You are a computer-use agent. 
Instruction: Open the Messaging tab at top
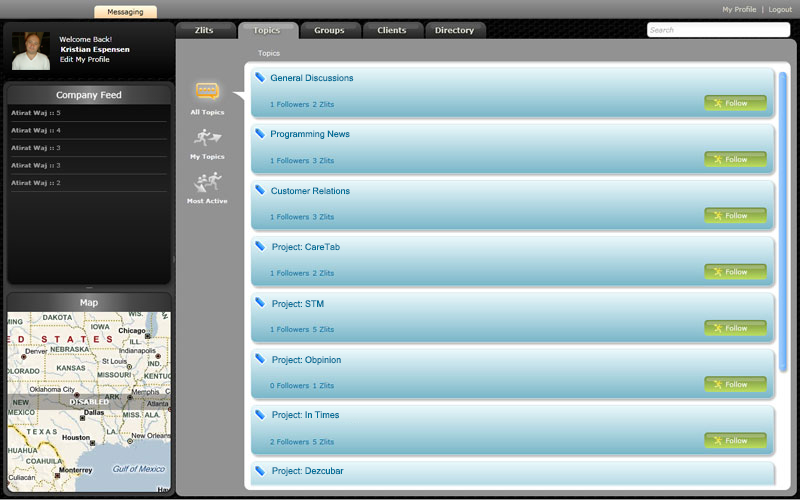tap(125, 12)
